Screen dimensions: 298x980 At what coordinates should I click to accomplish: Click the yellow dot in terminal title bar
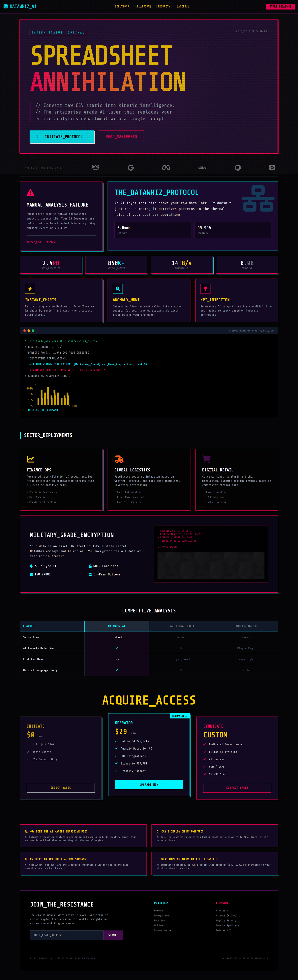(29, 331)
